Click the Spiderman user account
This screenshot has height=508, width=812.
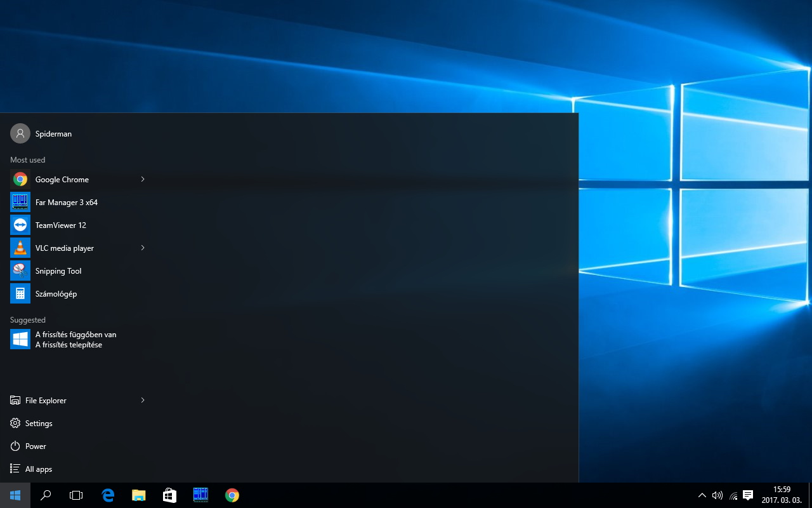pos(53,134)
